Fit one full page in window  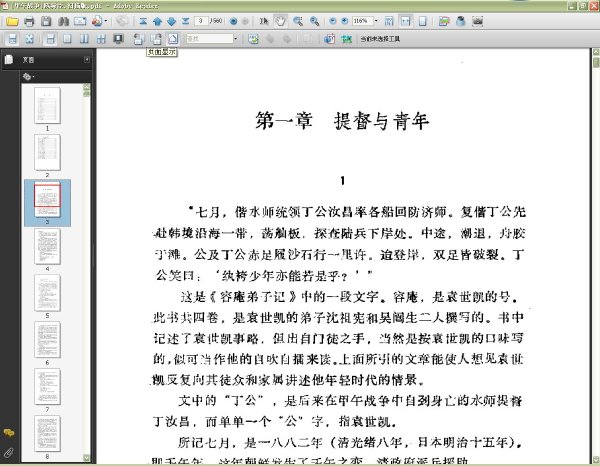[x=423, y=21]
